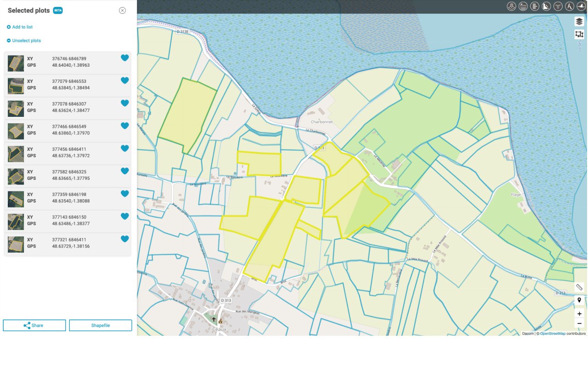This screenshot has height=368, width=588.
Task: Open thumbnail of plot 377466 6846549
Action: (16, 131)
